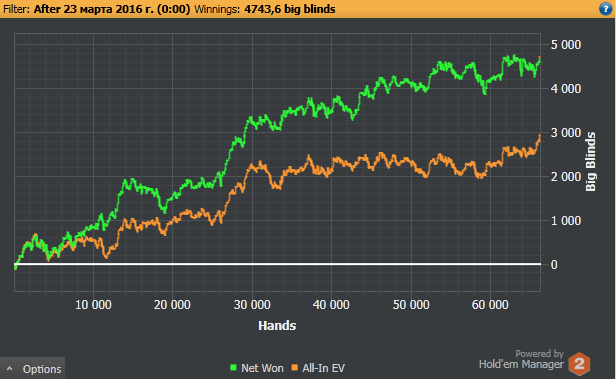Click the blue help question mark icon
616x379 pixels.
pos(606,9)
